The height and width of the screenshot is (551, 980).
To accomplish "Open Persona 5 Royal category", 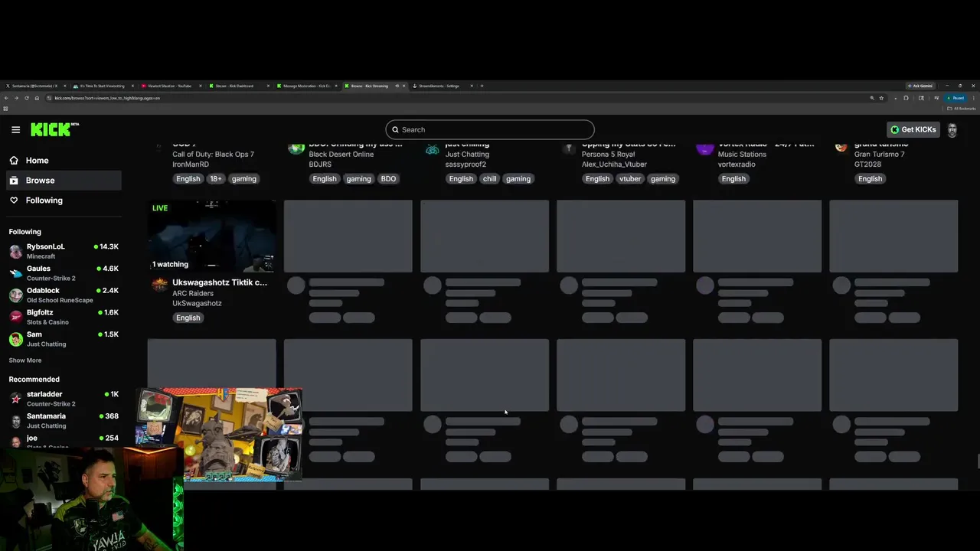I will tap(608, 155).
